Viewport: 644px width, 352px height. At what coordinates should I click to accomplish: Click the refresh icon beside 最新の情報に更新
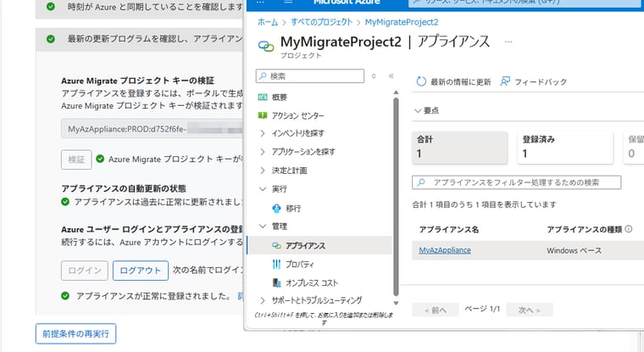421,81
